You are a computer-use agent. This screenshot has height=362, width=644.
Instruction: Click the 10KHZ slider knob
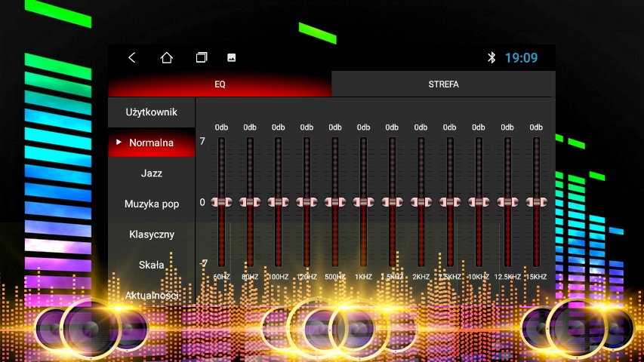tap(479, 202)
